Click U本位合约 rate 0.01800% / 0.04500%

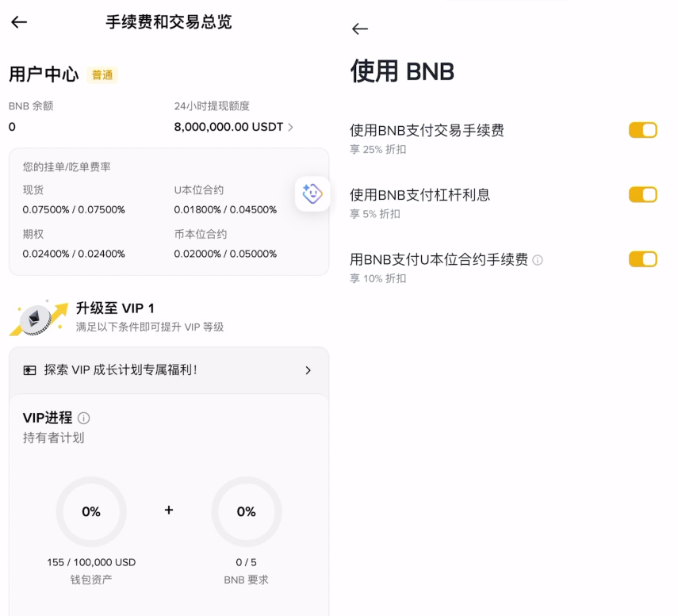point(225,209)
